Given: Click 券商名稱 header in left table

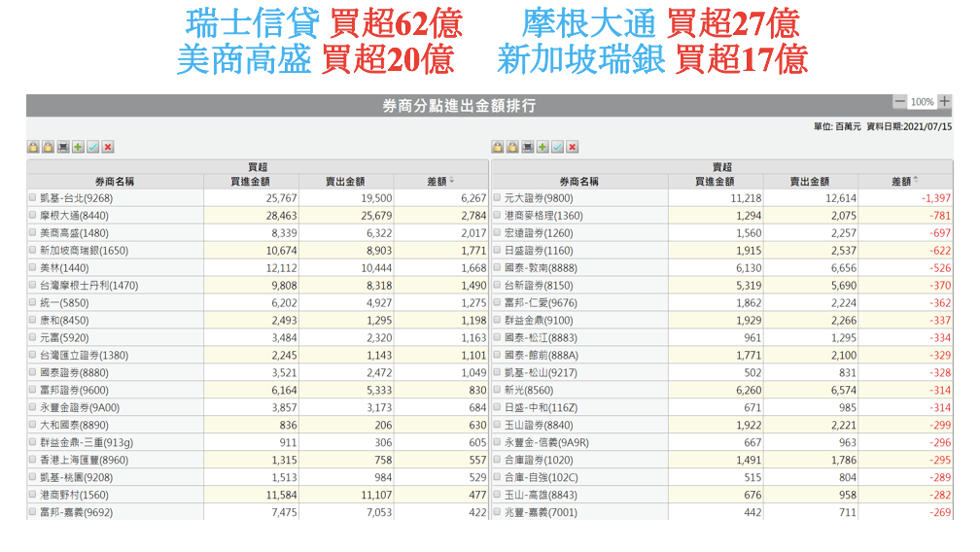Looking at the screenshot, I should coord(115,181).
